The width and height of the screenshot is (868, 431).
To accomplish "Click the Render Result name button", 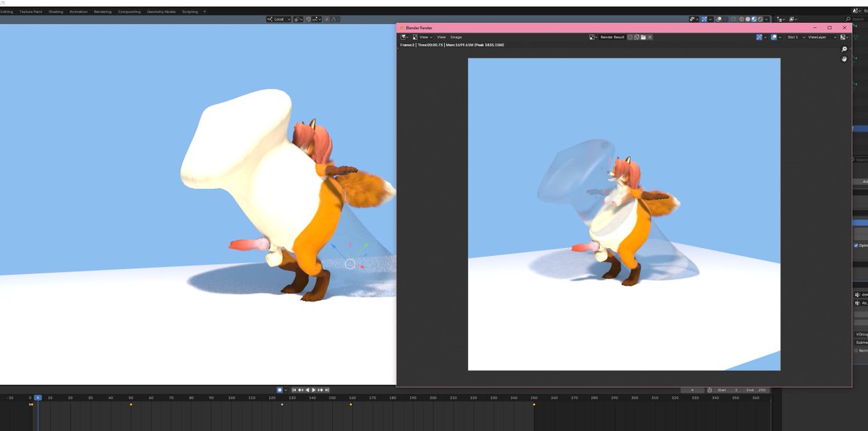I will tap(611, 37).
